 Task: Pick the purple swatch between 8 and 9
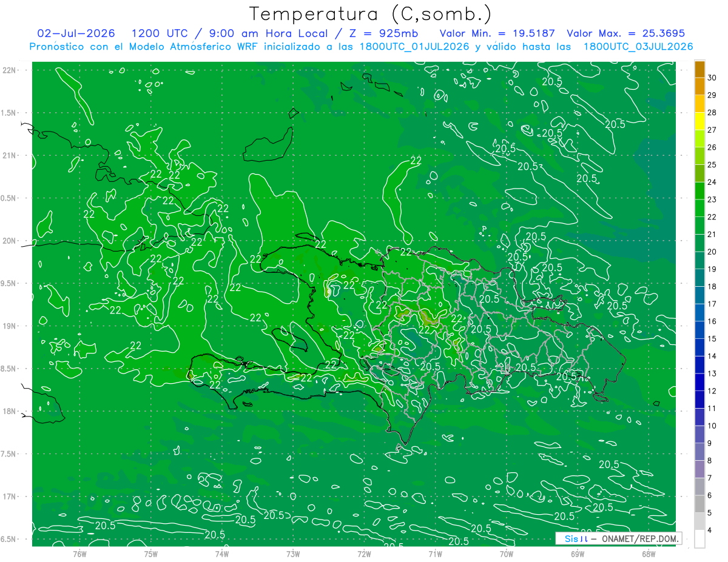[x=699, y=452]
